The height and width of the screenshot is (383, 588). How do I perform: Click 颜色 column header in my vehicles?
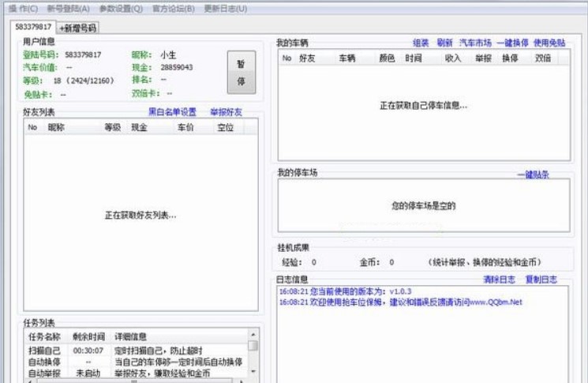387,58
